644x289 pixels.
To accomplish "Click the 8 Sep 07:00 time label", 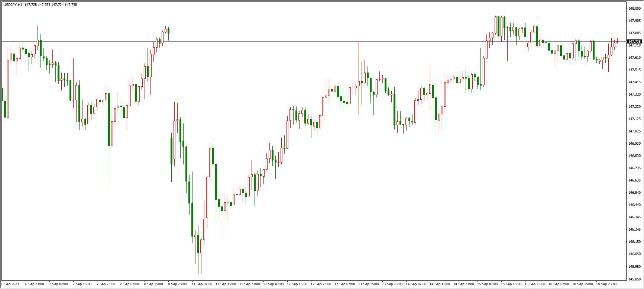I will [130, 284].
